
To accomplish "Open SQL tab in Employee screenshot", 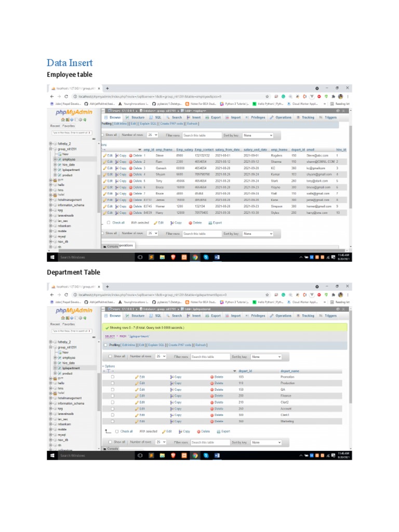I will (155, 117).
